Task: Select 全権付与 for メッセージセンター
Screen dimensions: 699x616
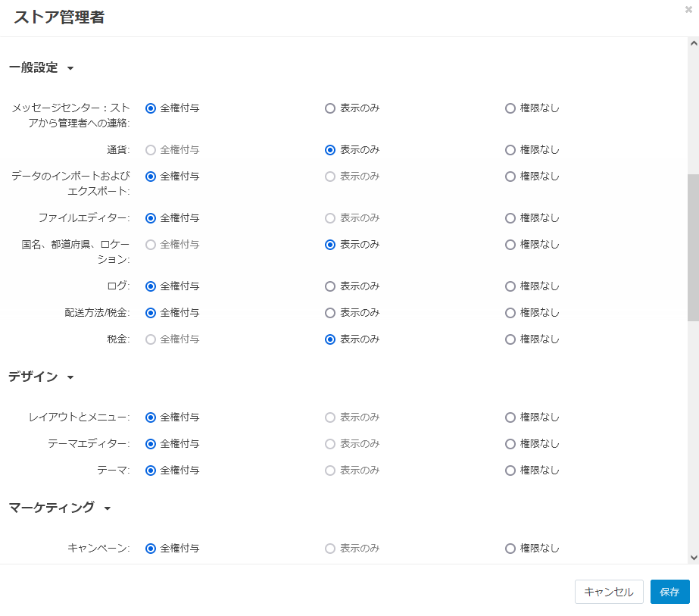Action: coord(151,108)
